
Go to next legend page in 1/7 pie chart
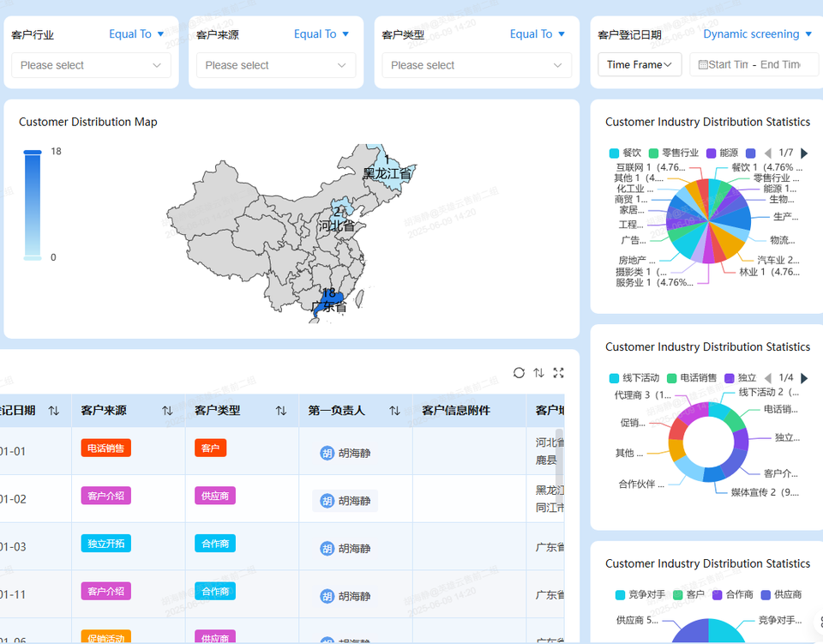pos(804,153)
